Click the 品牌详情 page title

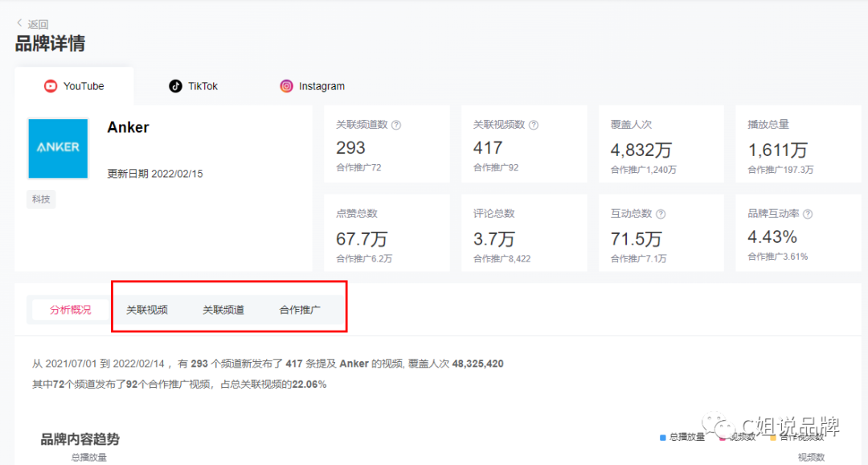click(x=50, y=43)
